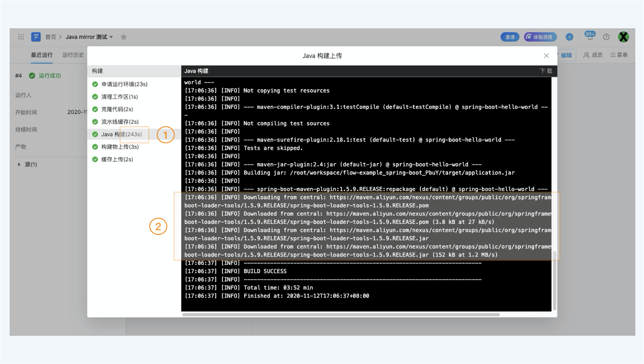The height and width of the screenshot is (364, 644).
Task: Open the user avatar menu
Action: point(623,37)
